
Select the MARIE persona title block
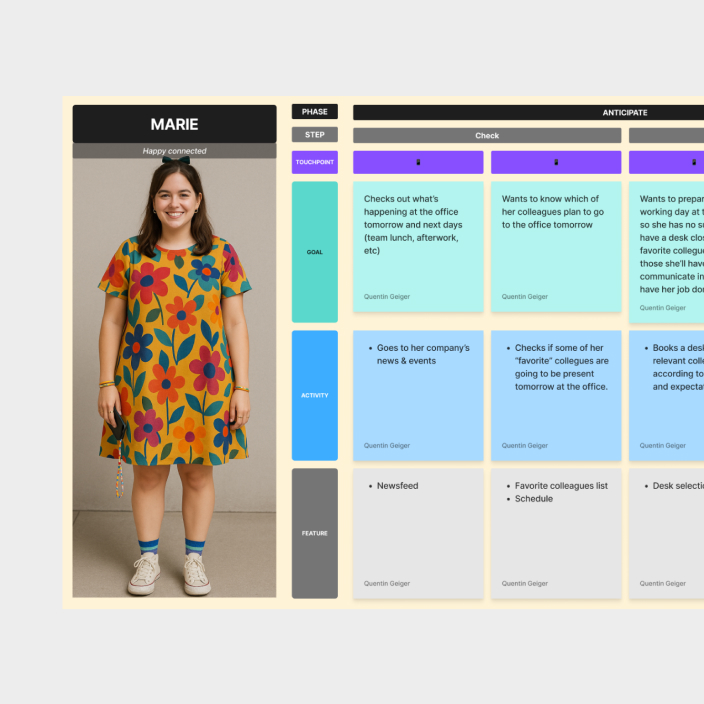tap(175, 124)
